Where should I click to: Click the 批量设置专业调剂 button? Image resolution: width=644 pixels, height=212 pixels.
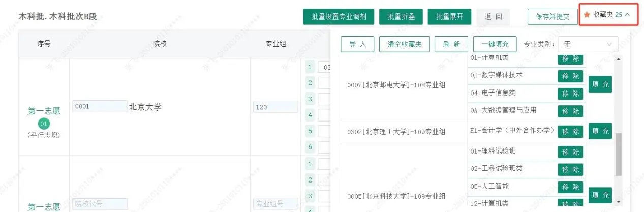click(x=339, y=17)
